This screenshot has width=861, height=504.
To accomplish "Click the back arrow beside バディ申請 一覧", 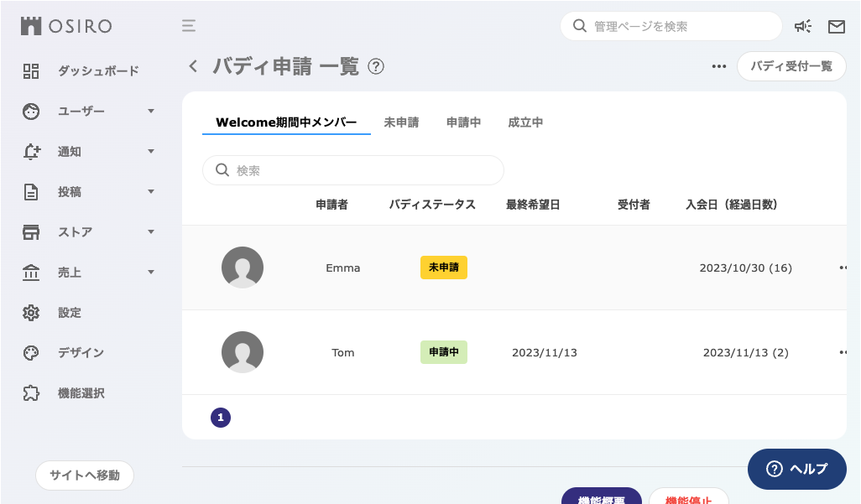I will [x=192, y=66].
